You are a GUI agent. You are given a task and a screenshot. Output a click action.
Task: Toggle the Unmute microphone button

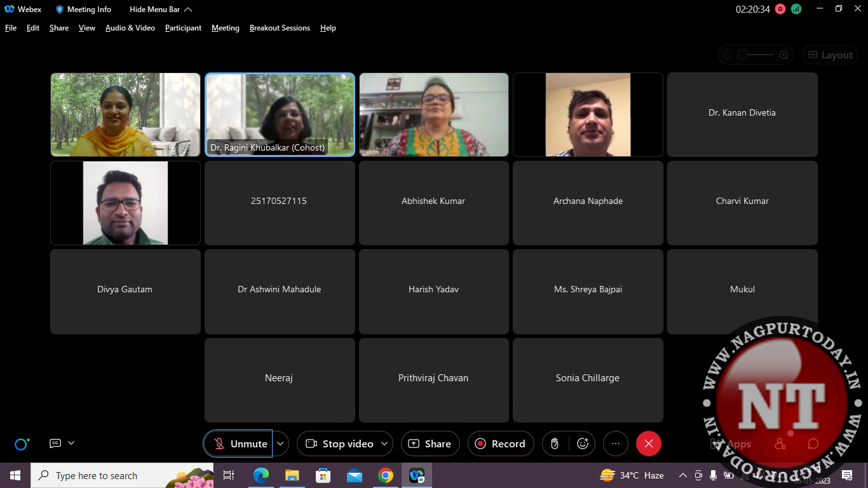239,444
